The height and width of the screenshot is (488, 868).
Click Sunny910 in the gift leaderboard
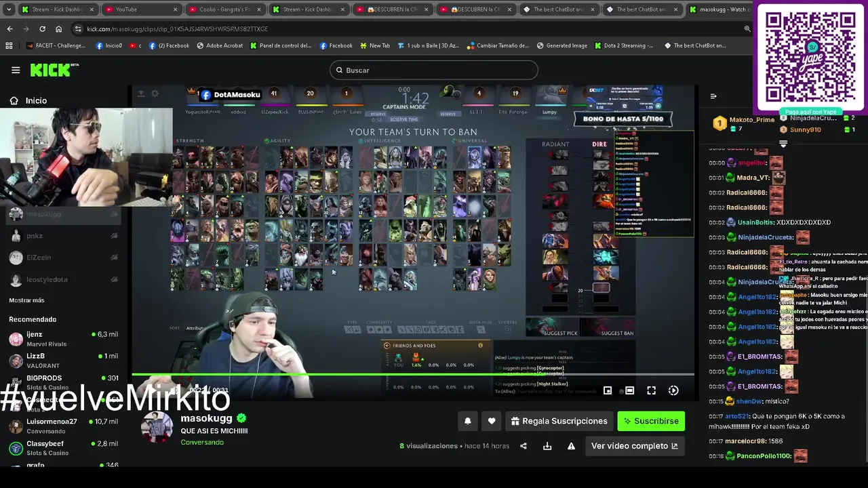pyautogui.click(x=806, y=129)
